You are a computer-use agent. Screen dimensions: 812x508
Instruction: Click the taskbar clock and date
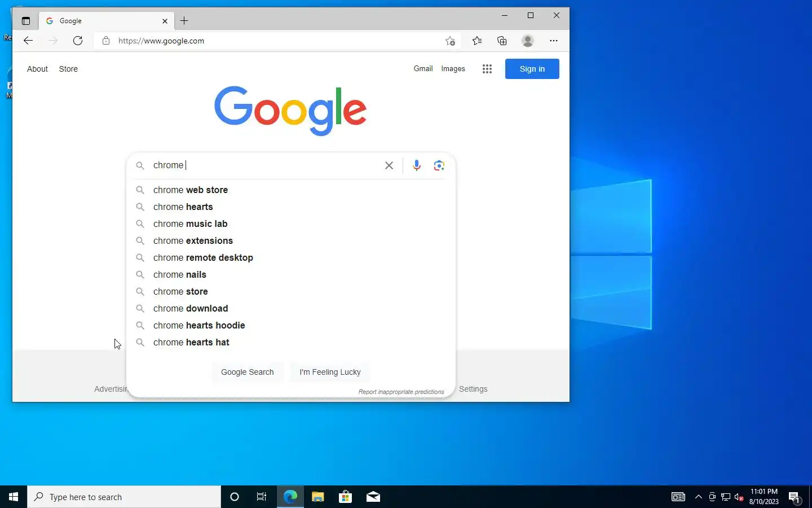click(764, 497)
